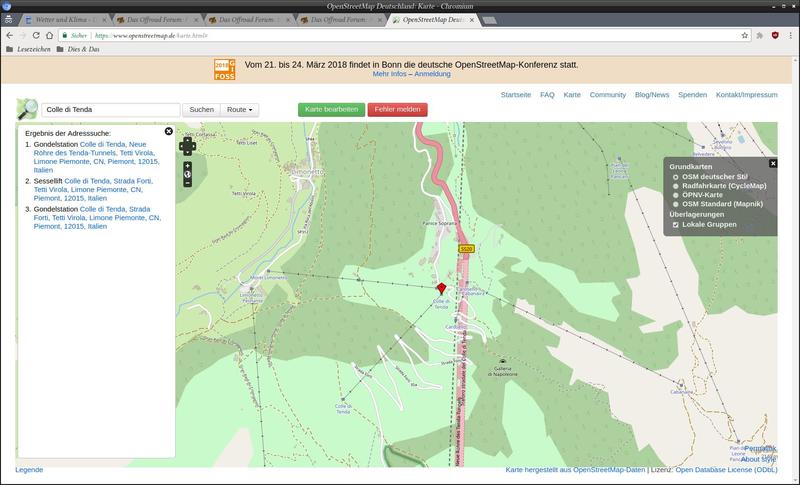Follow the Mehr Infos link

(x=389, y=74)
